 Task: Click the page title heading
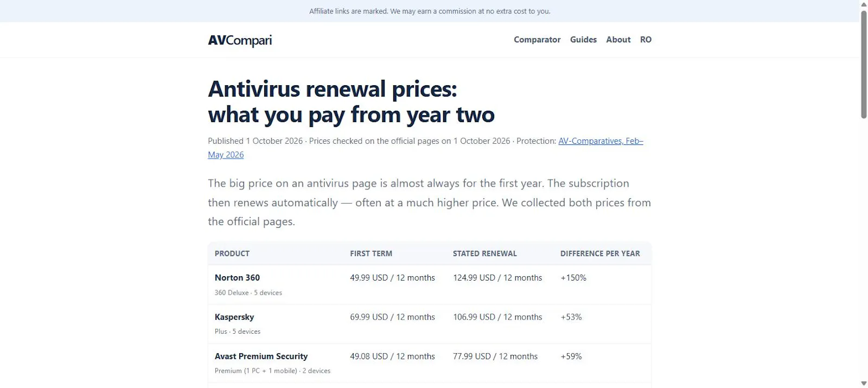[x=351, y=102]
